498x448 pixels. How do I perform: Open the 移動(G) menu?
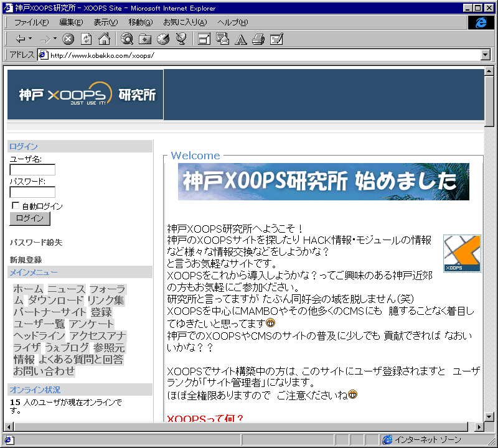click(x=141, y=22)
